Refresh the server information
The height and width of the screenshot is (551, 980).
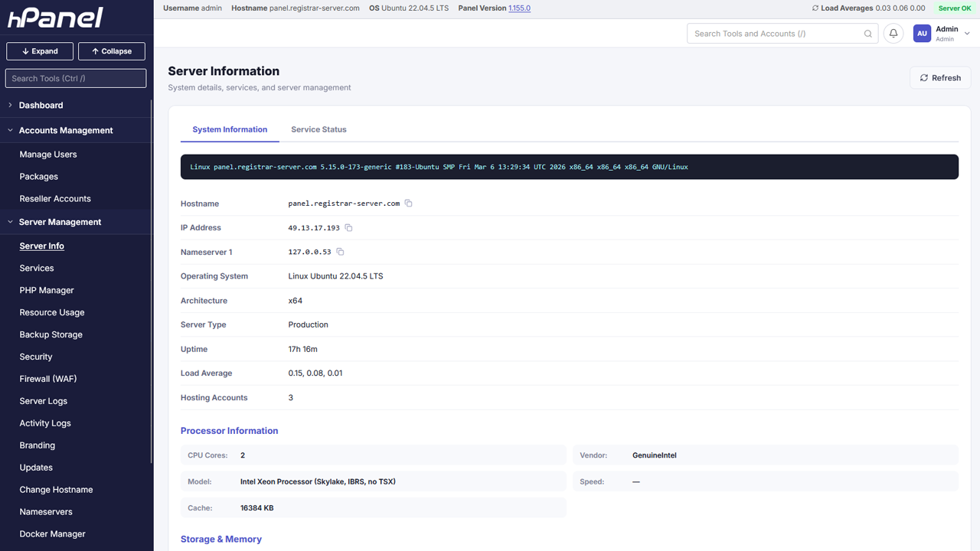940,78
